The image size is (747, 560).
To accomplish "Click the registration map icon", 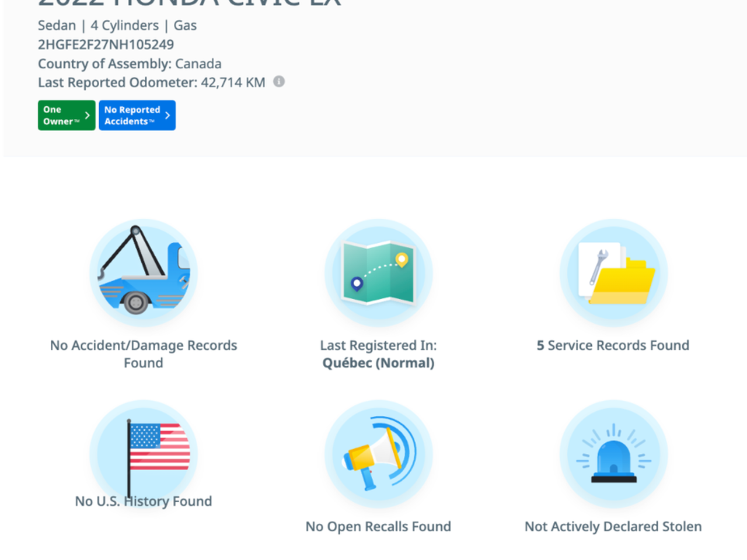I will coord(378,272).
